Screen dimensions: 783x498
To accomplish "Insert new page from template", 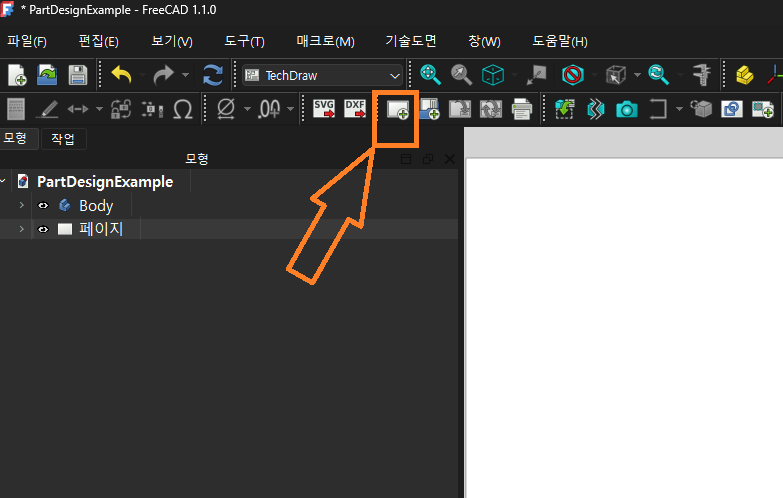I will coord(429,109).
